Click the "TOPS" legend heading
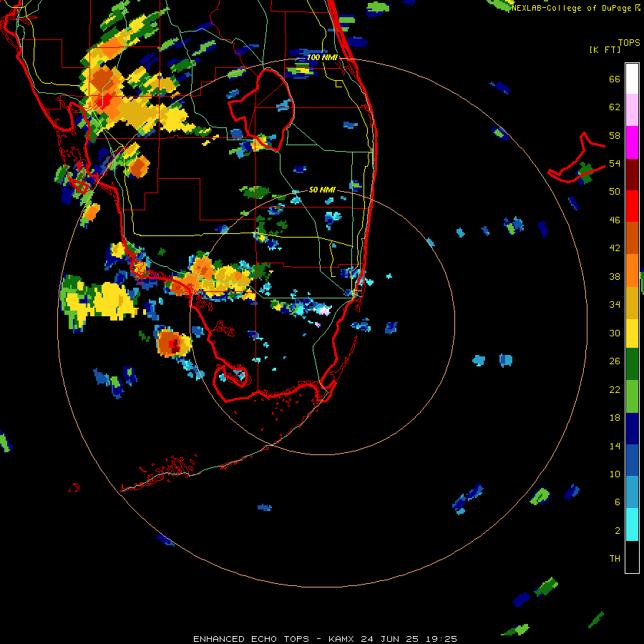 click(x=629, y=42)
